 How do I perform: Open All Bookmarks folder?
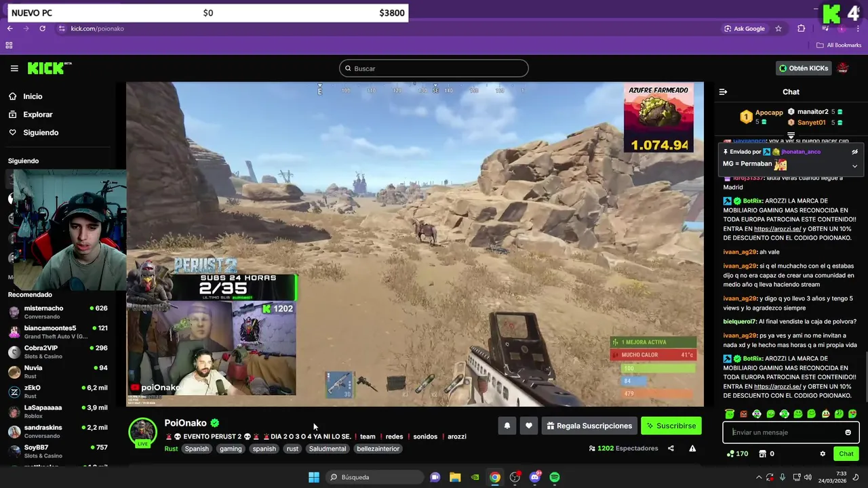(840, 45)
